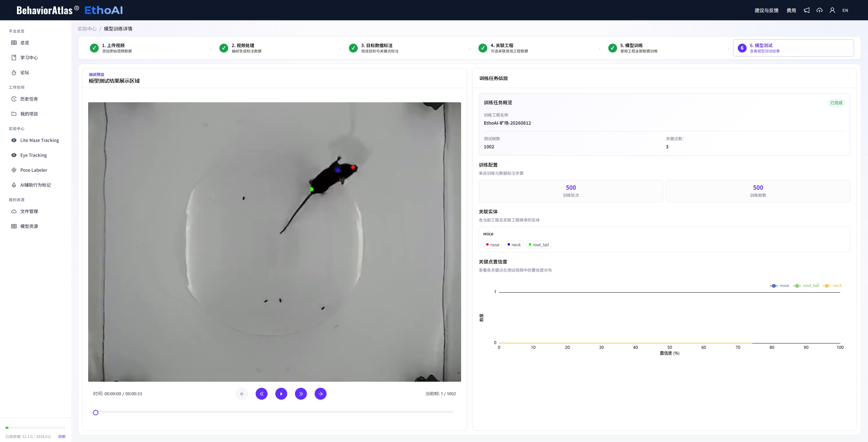Click fast rewind double-arrow button
The width and height of the screenshot is (868, 442).
tap(262, 394)
